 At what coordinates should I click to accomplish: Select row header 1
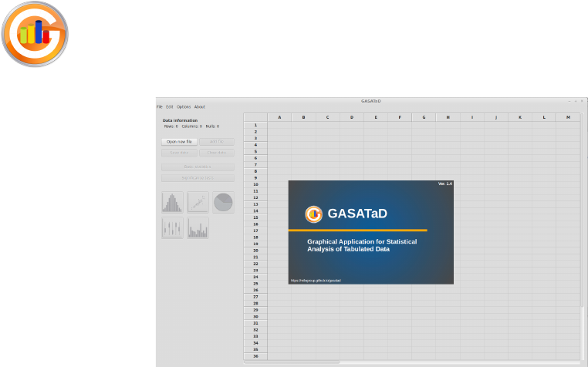pyautogui.click(x=255, y=125)
